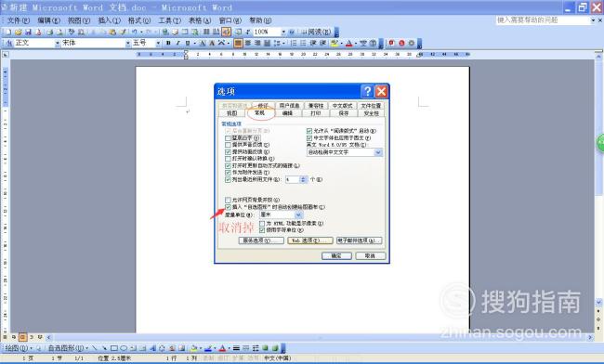The height and width of the screenshot is (364, 604).
Task: Click the New blank document icon
Action: [x=8, y=32]
